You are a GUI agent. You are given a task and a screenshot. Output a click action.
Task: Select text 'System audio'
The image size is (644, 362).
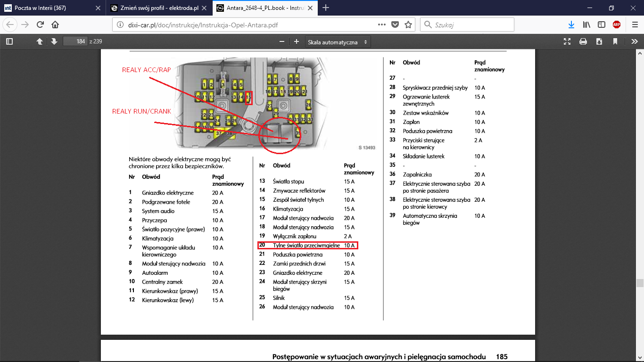click(158, 211)
